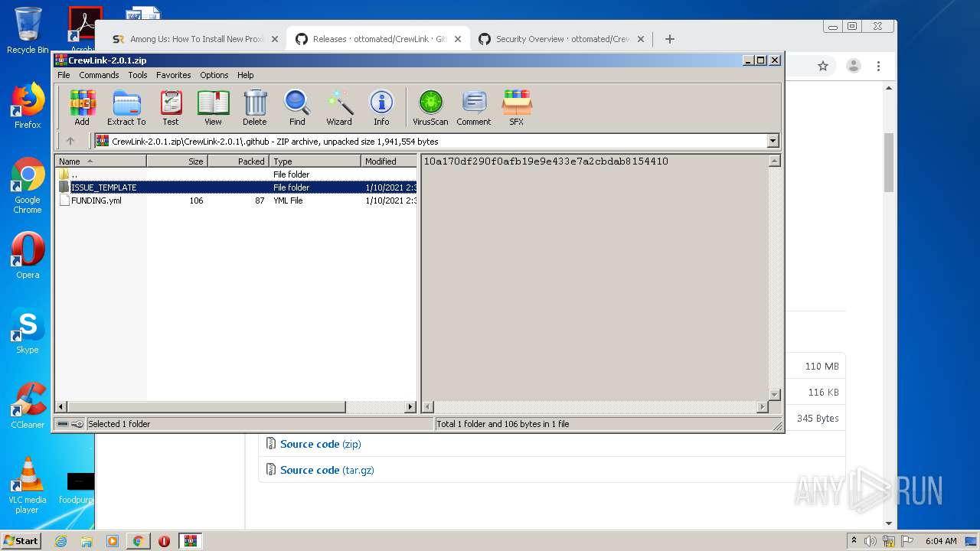Sort files by Name column
Screen dimensions: 980x551
click(x=100, y=161)
